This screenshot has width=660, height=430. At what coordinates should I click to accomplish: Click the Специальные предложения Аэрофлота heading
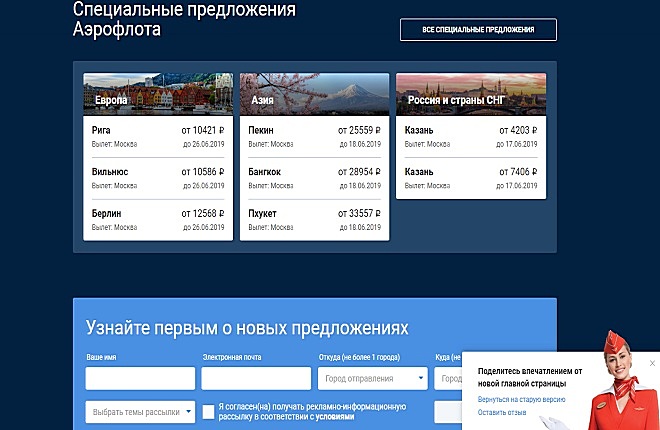(x=184, y=19)
